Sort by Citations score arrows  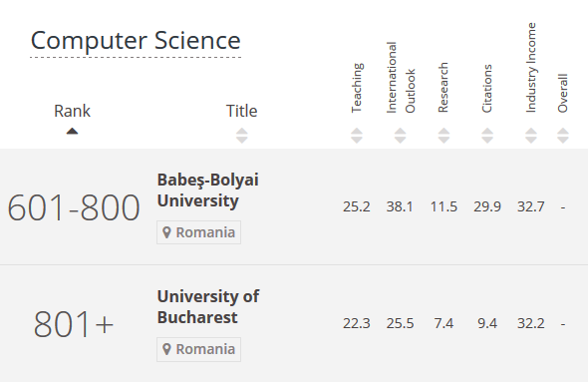click(487, 136)
